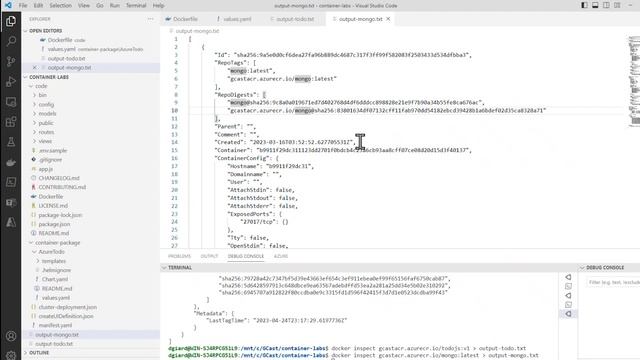Screen dimensions: 640x360
Task: Open the Azure view in activity bar
Action: coord(11,222)
